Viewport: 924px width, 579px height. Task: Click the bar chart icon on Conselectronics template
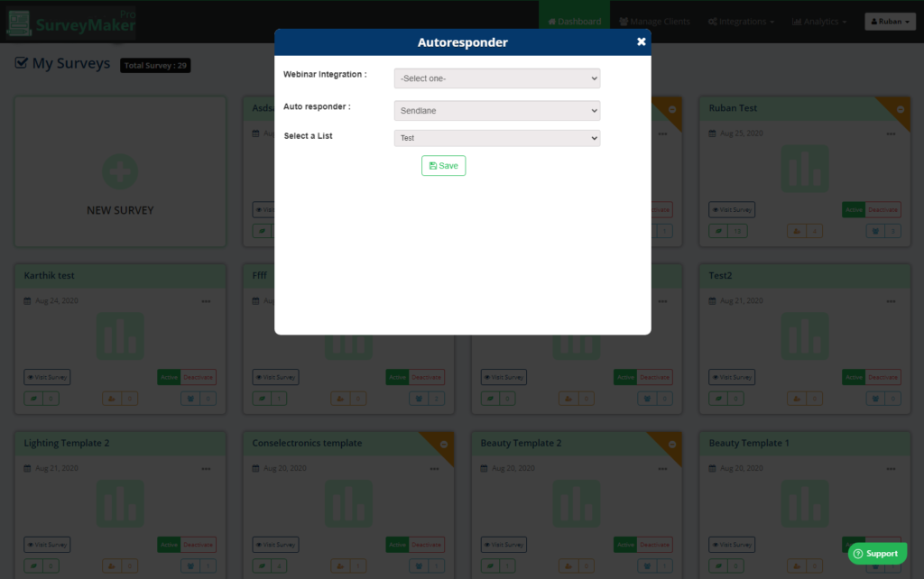coord(348,503)
